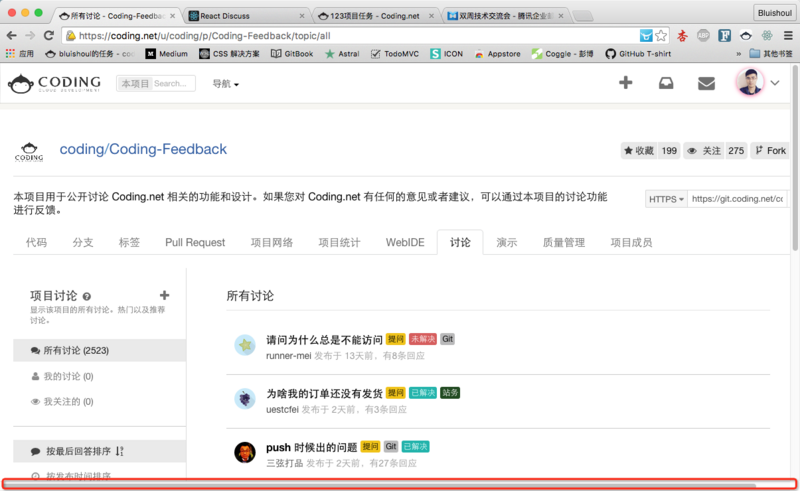Focus the 本项目 search field
This screenshot has width=800, height=491.
coord(156,84)
